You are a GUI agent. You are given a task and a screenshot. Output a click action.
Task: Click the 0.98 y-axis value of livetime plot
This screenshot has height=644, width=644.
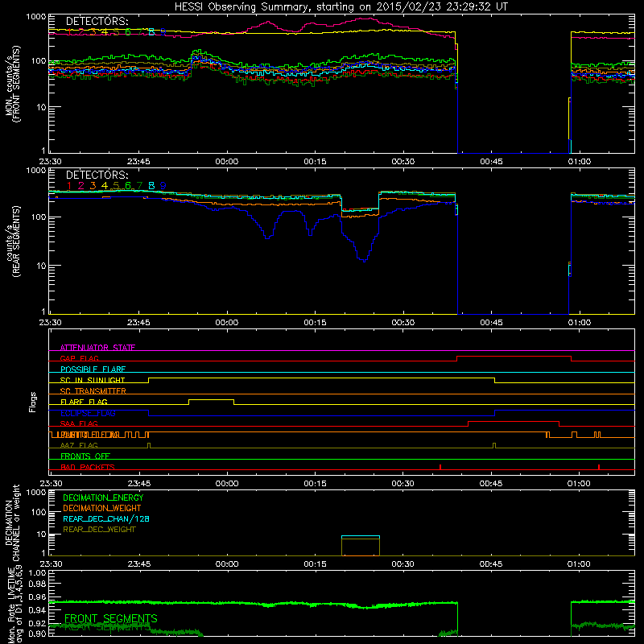37,583
